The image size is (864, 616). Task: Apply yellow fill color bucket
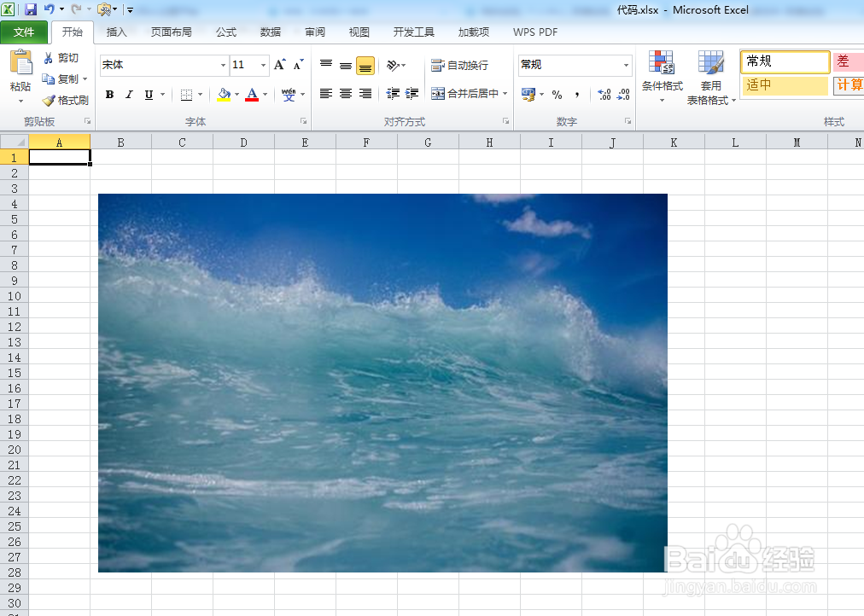[224, 95]
